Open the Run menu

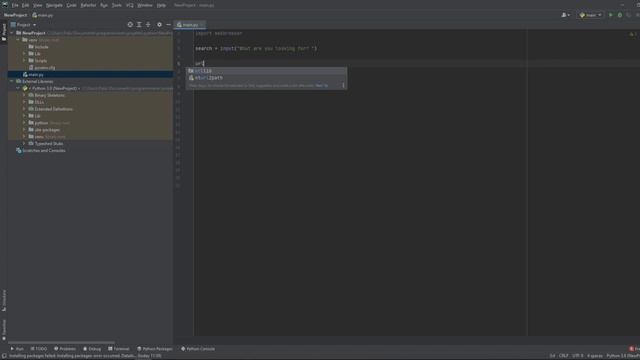click(104, 5)
